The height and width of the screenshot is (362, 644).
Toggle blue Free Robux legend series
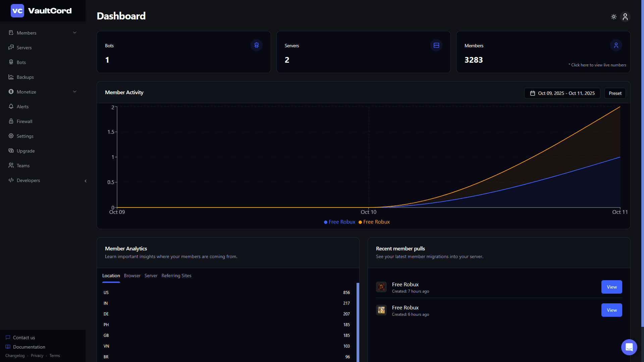coord(339,222)
